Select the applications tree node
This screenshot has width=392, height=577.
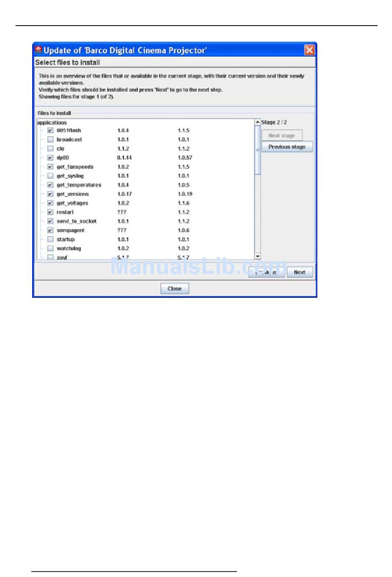[x=52, y=123]
